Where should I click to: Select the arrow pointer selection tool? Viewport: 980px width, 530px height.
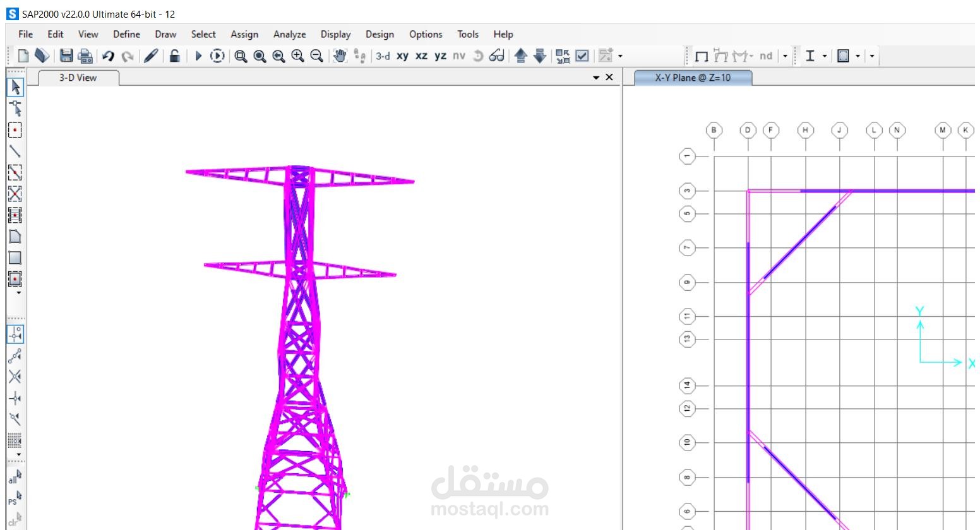(x=15, y=88)
